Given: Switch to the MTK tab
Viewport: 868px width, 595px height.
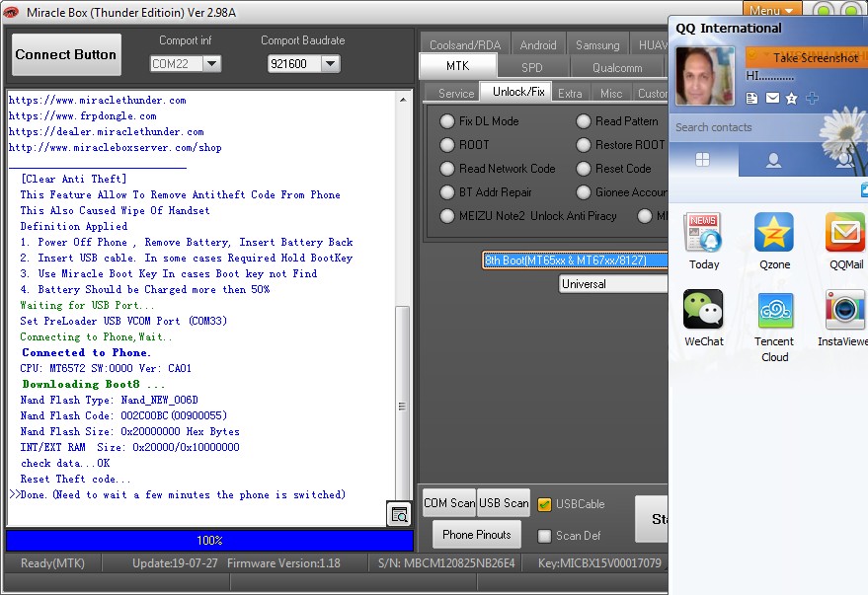Looking at the screenshot, I should [x=458, y=66].
